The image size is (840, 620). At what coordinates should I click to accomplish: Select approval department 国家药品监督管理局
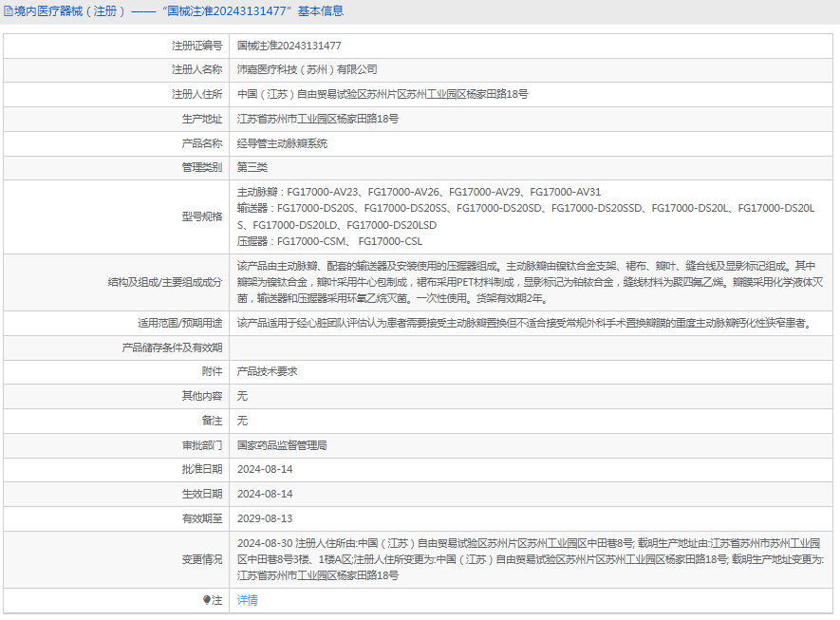(282, 445)
